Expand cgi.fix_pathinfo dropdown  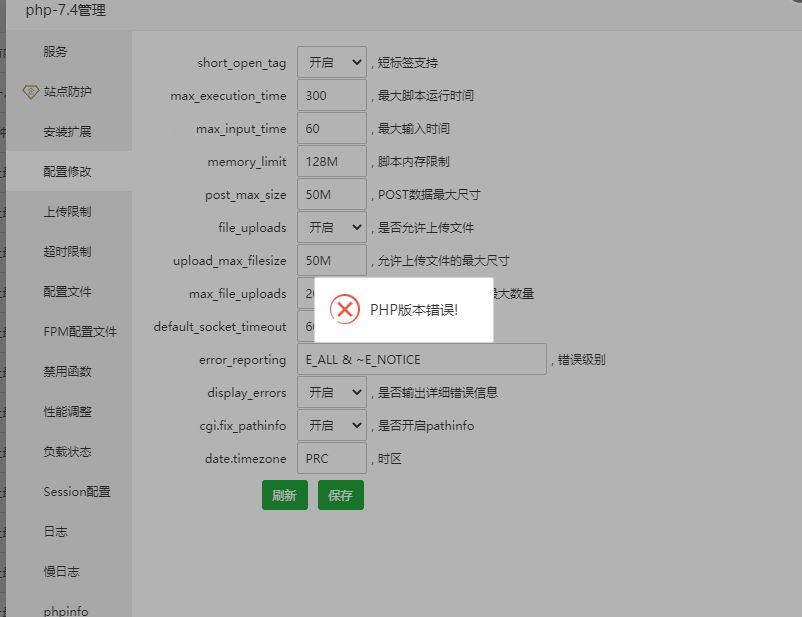[x=332, y=425]
